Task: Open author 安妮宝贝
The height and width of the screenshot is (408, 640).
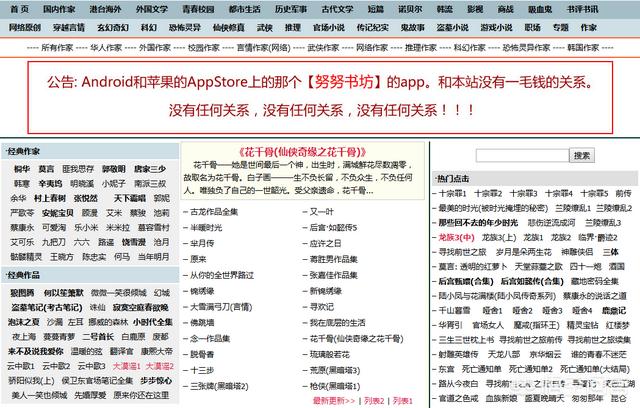Action: (x=58, y=213)
